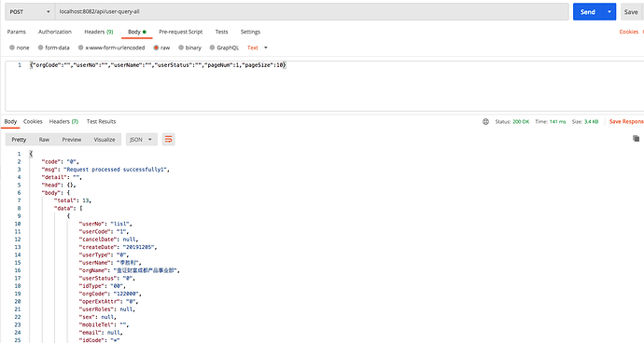The image size is (644, 343).
Task: Open the Cookies link at top right
Action: pos(629,32)
